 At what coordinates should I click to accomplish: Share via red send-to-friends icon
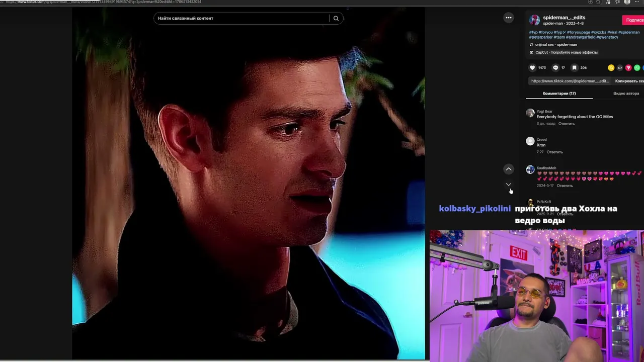pyautogui.click(x=628, y=68)
